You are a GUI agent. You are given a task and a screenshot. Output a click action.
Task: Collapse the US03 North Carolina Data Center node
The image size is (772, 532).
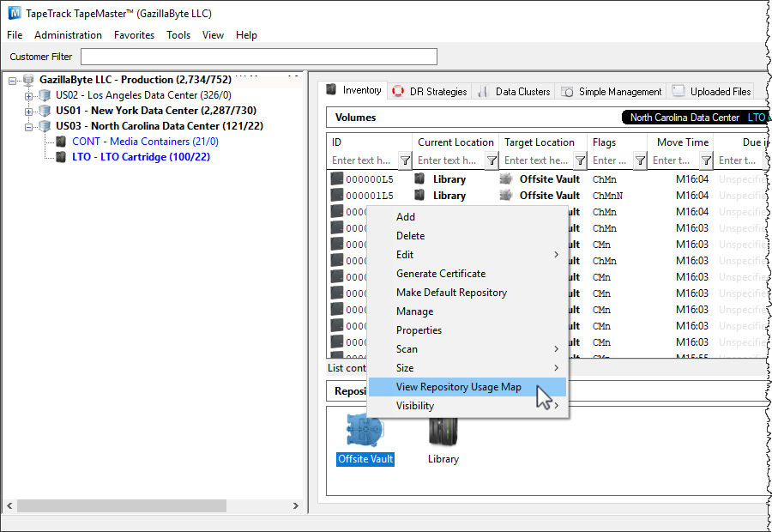coord(28,127)
